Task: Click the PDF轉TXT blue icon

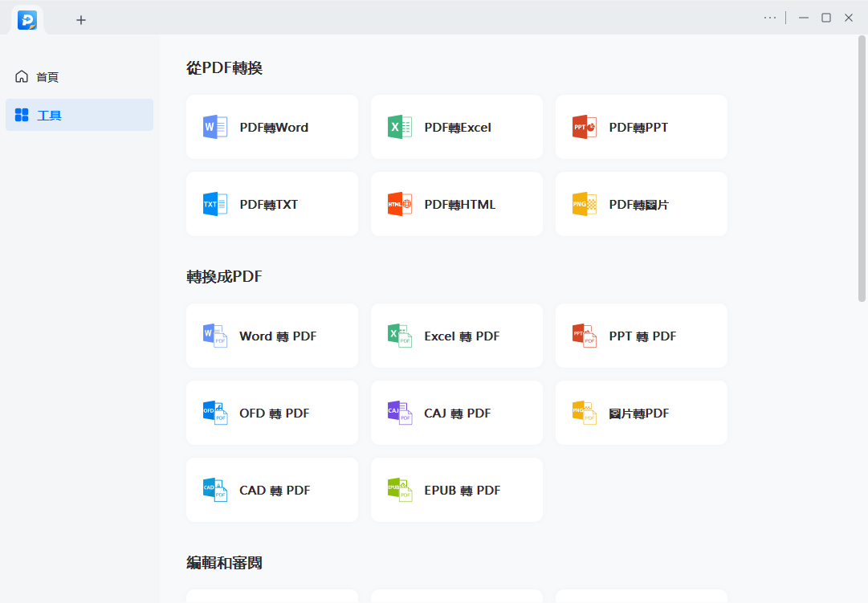Action: (x=214, y=204)
